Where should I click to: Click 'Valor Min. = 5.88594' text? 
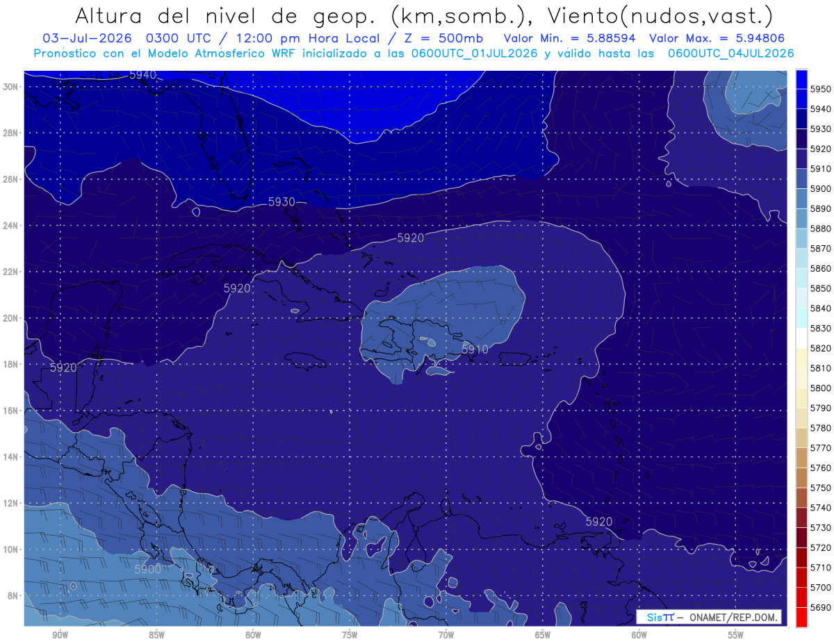[570, 38]
